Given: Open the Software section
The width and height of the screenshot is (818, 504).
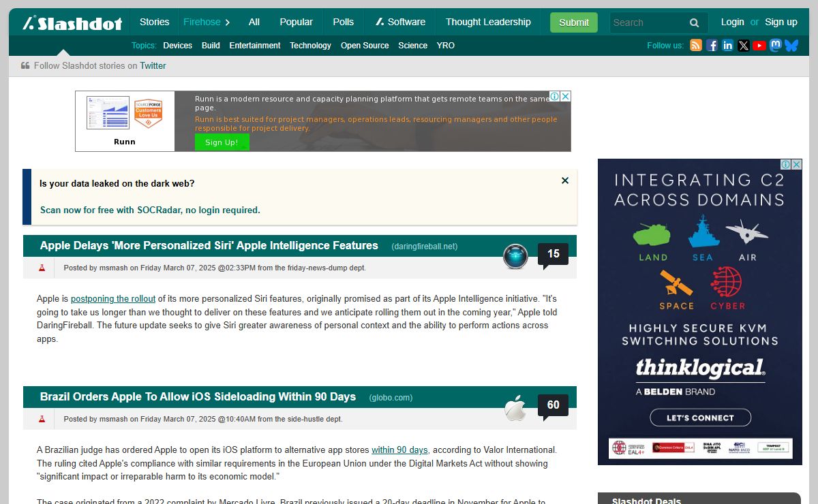Looking at the screenshot, I should click(400, 22).
